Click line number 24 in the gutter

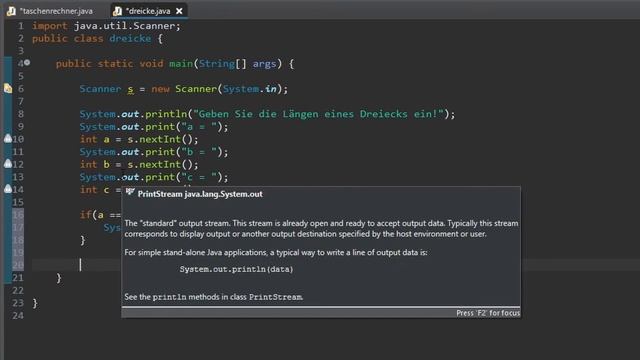[18, 316]
